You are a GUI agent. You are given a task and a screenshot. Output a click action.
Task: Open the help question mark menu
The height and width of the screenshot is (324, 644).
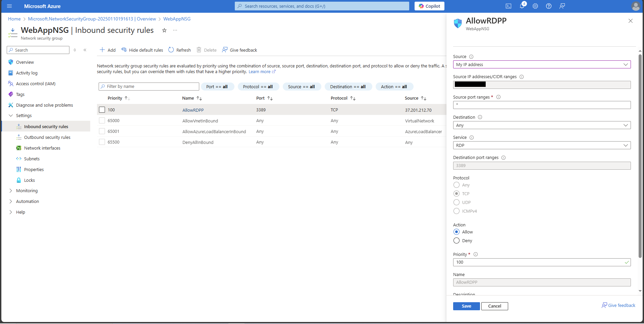pyautogui.click(x=549, y=6)
